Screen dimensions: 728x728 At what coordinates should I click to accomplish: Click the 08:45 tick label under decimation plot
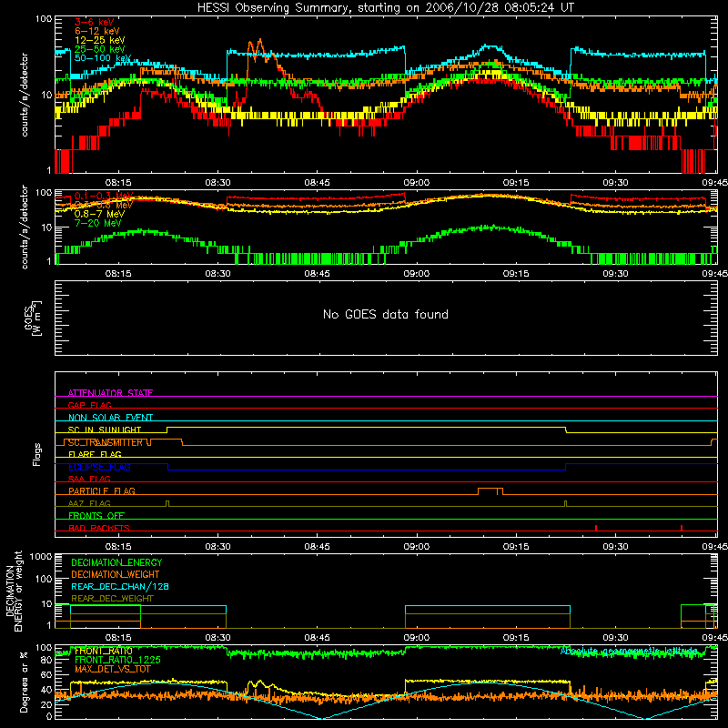point(317,638)
